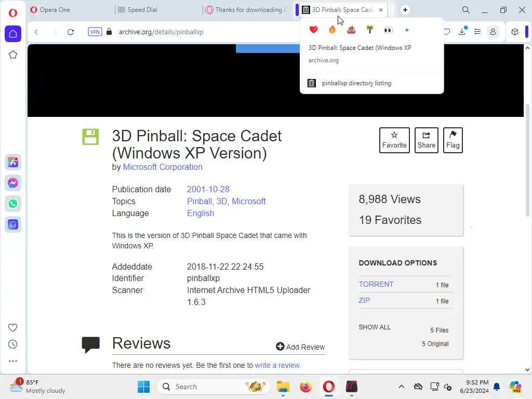Open the Opera account profile icon

(x=493, y=32)
